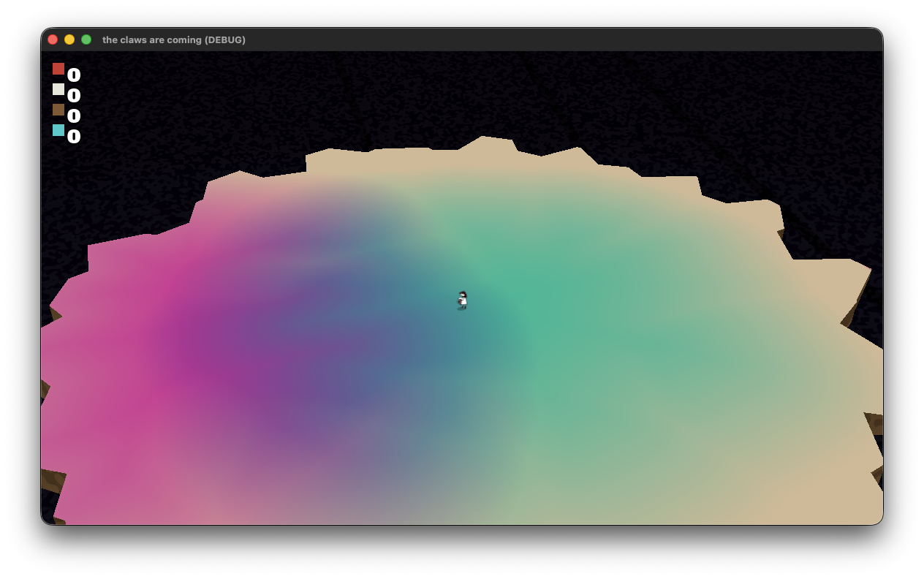The height and width of the screenshot is (579, 924).
Task: Click the tan peak at the terrain's top edge
Action: [486, 146]
